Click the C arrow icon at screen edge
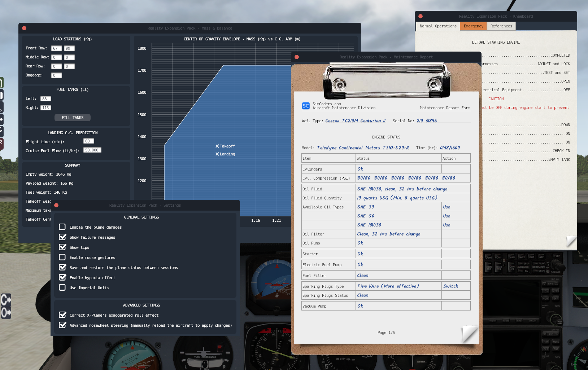The image size is (588, 370). point(6,300)
